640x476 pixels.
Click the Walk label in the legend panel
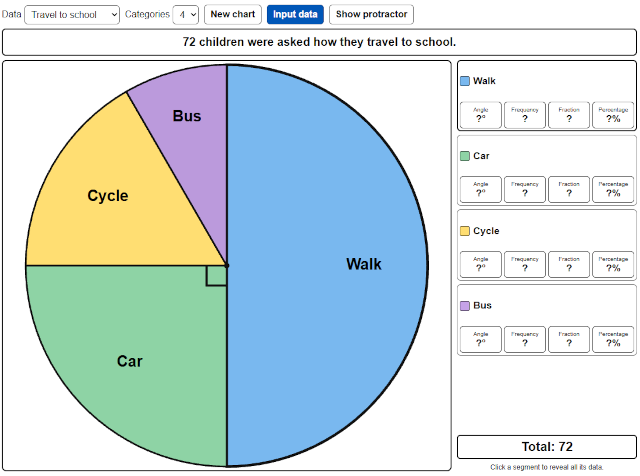pyautogui.click(x=484, y=81)
